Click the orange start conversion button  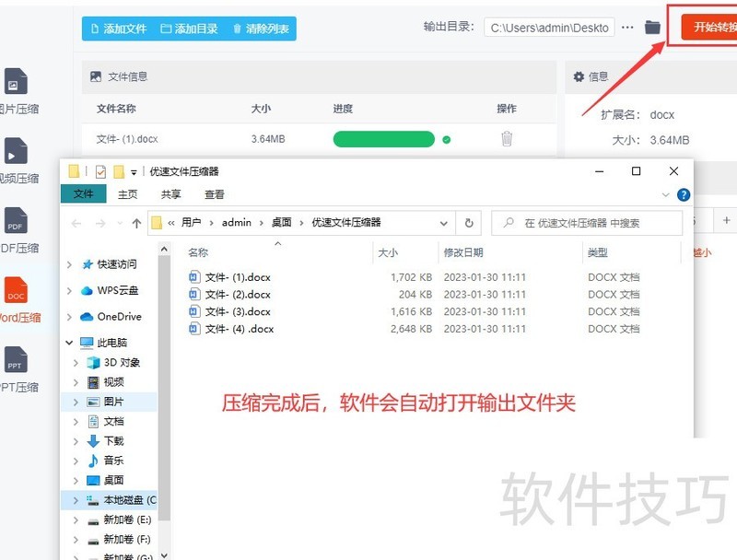[x=709, y=27]
